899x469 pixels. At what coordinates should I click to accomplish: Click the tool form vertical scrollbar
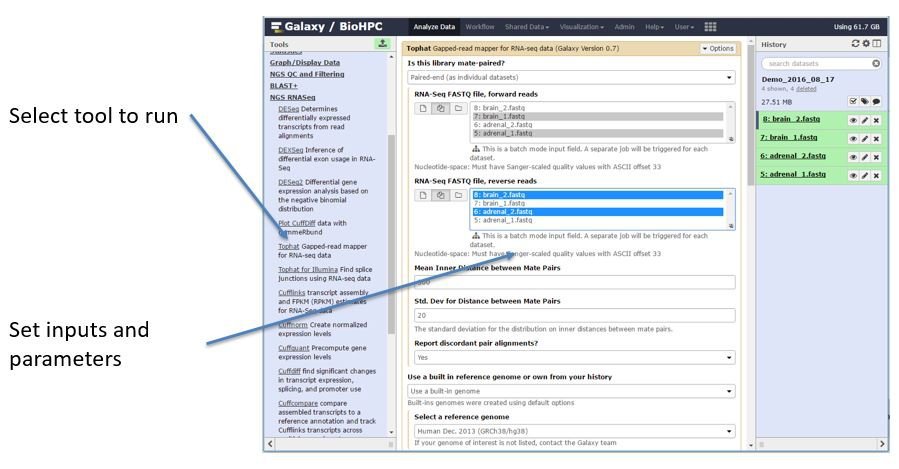751,115
